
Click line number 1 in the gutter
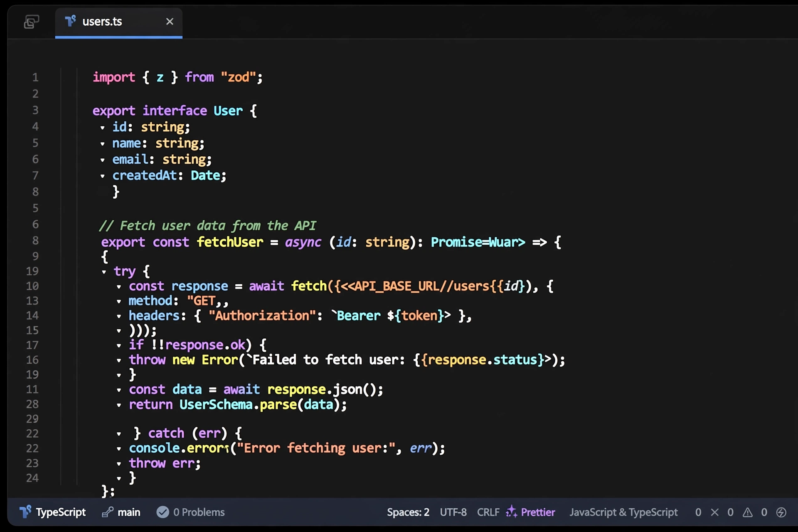click(x=35, y=77)
